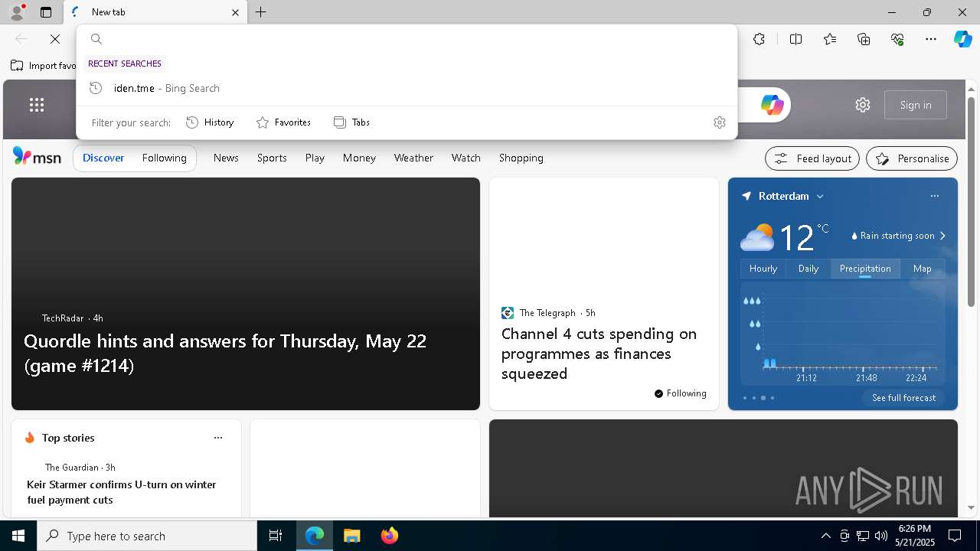Close the New tab tab
The width and height of the screenshot is (980, 551).
(x=235, y=12)
